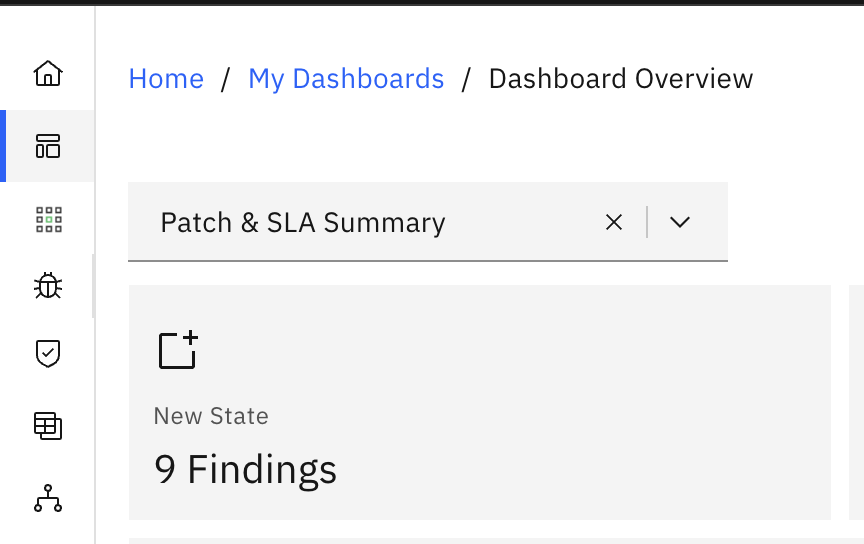Open the Home icon in the sidebar

click(48, 73)
